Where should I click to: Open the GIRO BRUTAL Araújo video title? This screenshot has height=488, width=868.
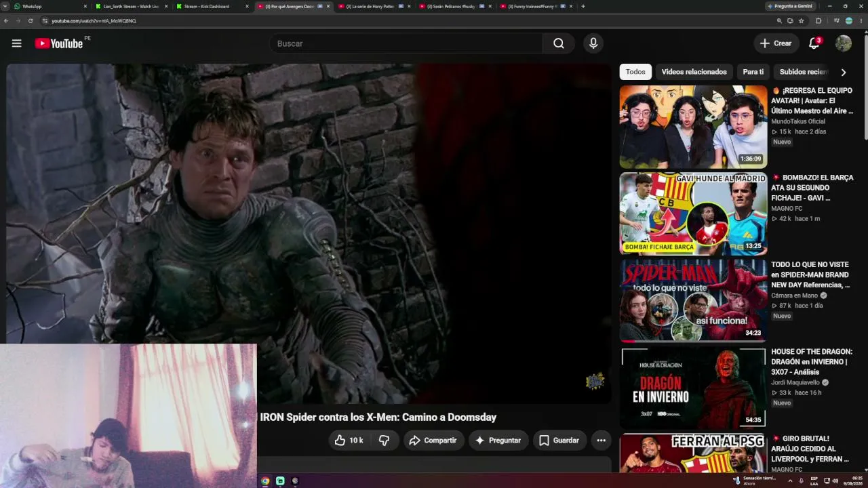pos(812,449)
